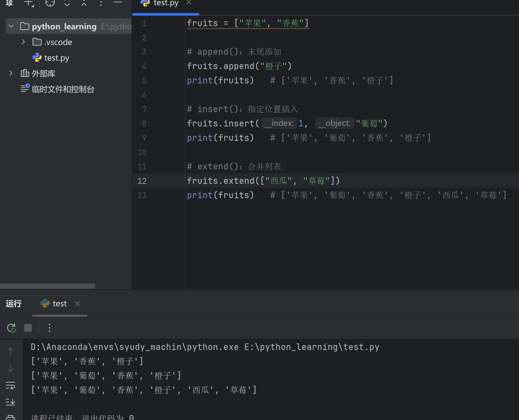The image size is (519, 420).
Task: Jump up with the console up arrow
Action: 10,351
